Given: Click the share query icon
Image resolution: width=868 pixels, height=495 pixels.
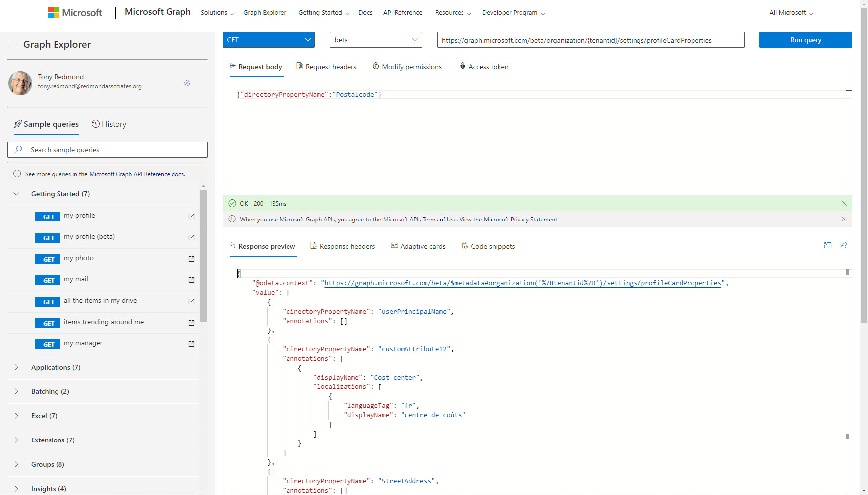Looking at the screenshot, I should 843,245.
